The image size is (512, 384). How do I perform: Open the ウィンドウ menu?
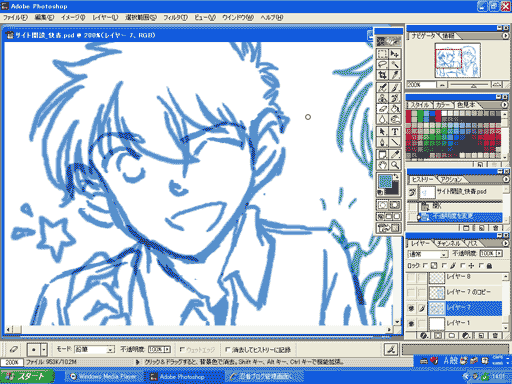pyautogui.click(x=238, y=17)
